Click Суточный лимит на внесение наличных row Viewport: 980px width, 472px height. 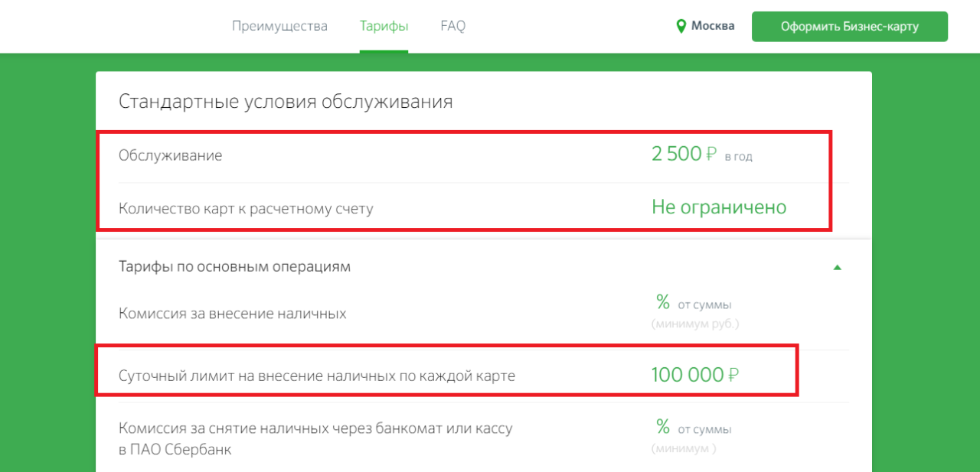317,376
